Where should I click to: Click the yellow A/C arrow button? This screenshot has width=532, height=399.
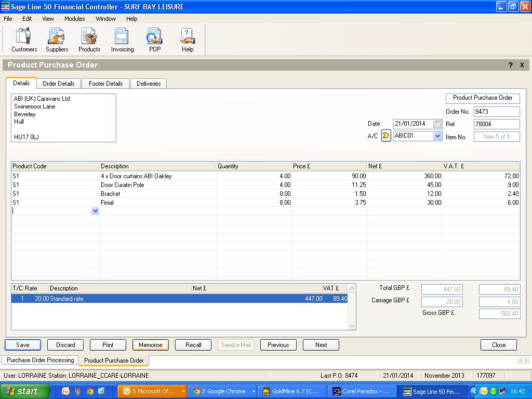tap(386, 136)
